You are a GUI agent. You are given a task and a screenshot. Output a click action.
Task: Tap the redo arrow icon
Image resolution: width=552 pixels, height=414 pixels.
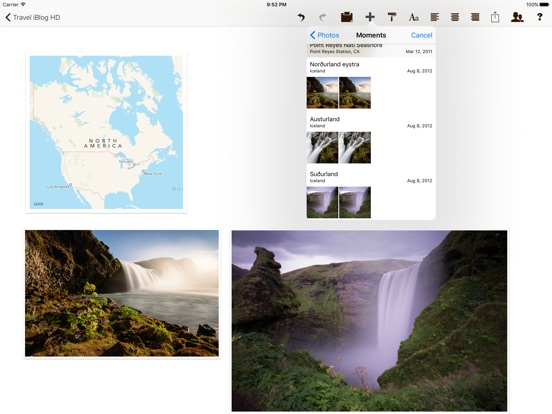coord(322,17)
